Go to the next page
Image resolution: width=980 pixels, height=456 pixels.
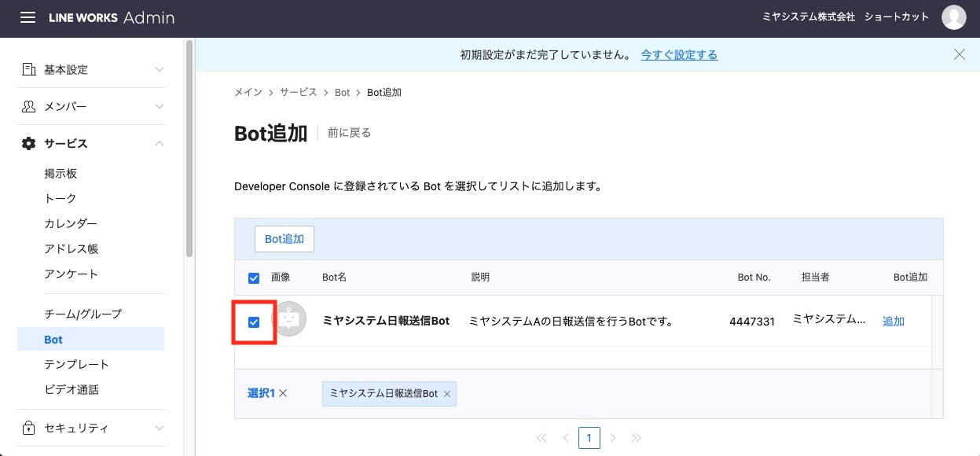click(x=613, y=438)
